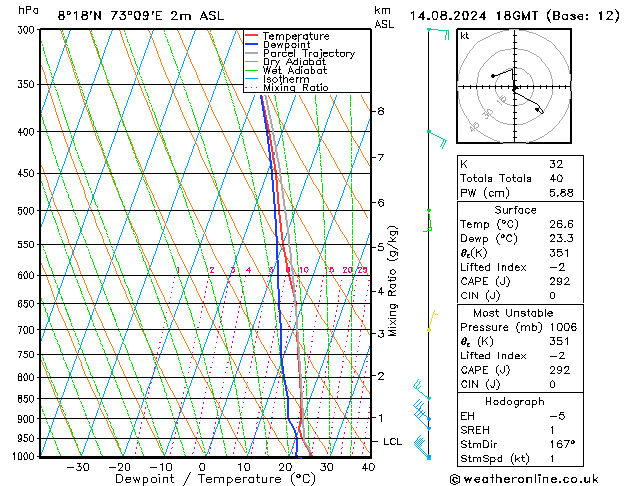Select the "Dewpoint" legend entry
The width and height of the screenshot is (629, 486).
(x=286, y=45)
